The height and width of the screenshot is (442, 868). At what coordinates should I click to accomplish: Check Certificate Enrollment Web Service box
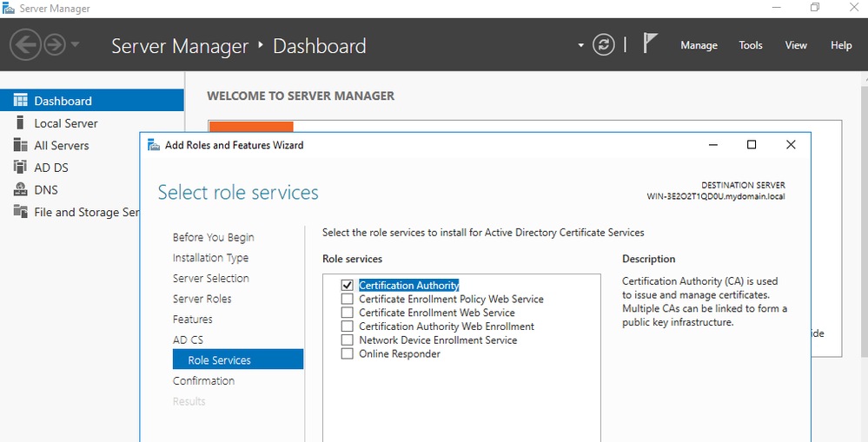[x=347, y=313]
